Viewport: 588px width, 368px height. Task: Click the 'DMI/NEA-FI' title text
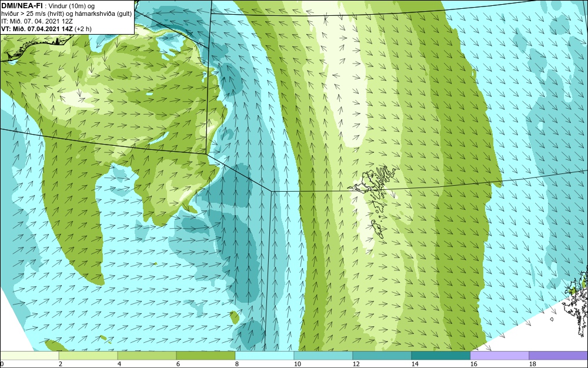click(x=21, y=6)
